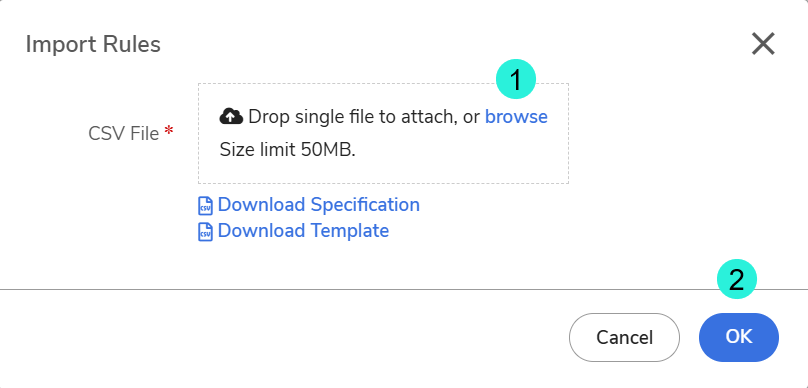Click the divider line above footer buttons
Screen dimensions: 808x388
click(404, 290)
